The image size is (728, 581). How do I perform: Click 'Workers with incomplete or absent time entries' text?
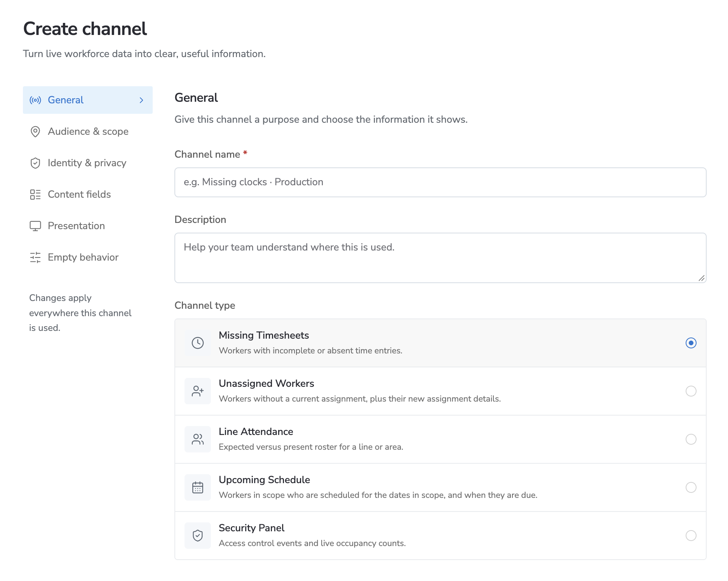[311, 351]
